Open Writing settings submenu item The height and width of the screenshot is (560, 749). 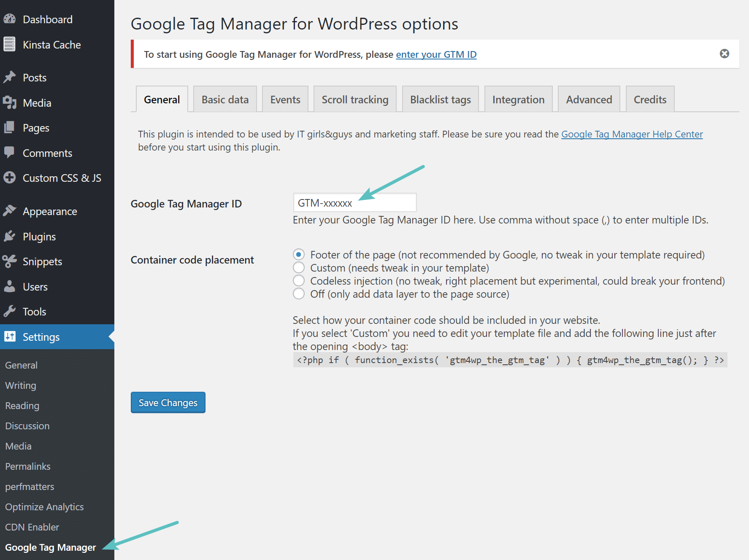pyautogui.click(x=21, y=385)
